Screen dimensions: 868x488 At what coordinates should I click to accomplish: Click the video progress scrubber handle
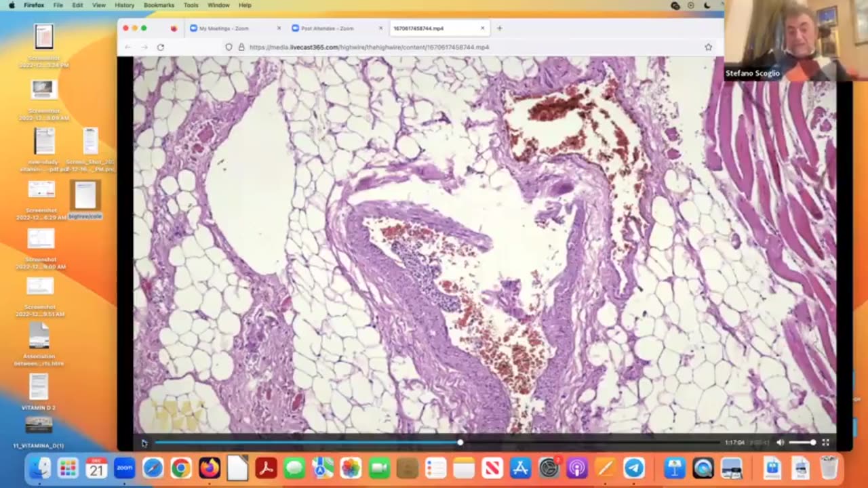pos(460,443)
